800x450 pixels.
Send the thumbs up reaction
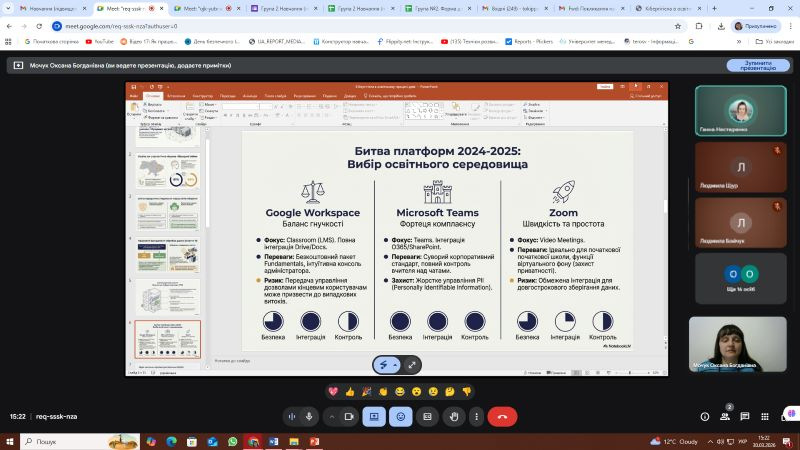pos(350,392)
